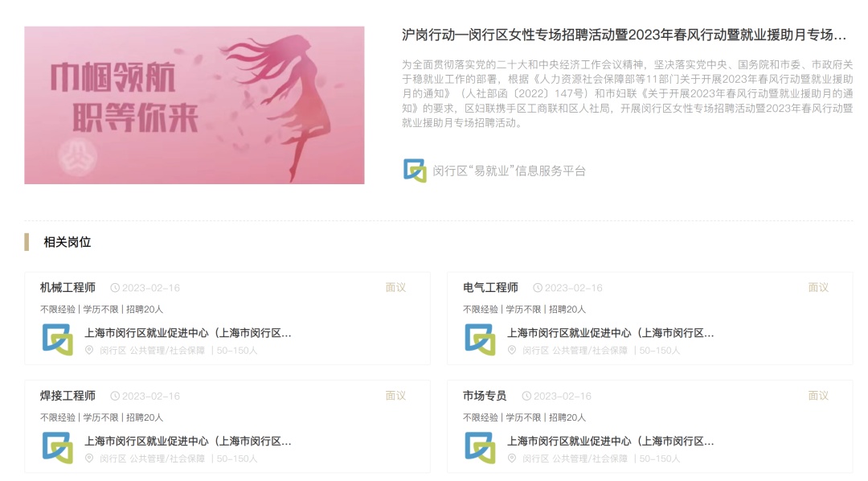
Task: Open the 沪岗行动 recruitment event title
Action: coord(624,35)
